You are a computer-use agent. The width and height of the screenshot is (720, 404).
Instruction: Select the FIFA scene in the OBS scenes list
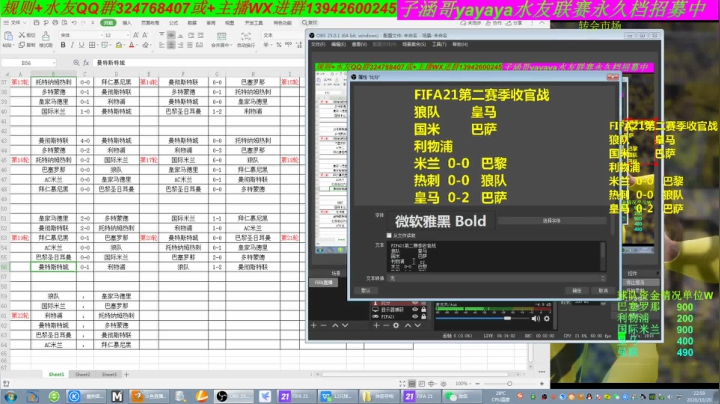click(x=323, y=282)
